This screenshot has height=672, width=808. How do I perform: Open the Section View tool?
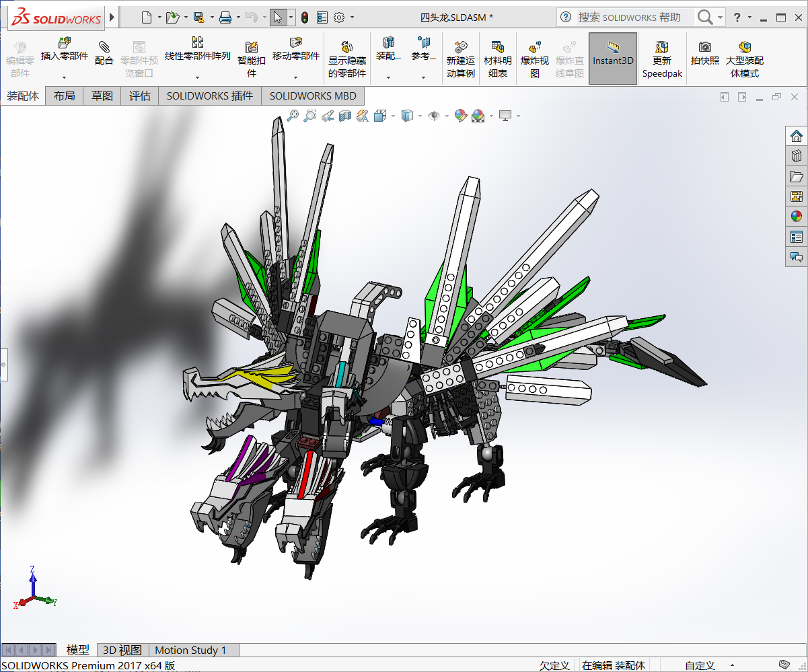pos(344,116)
